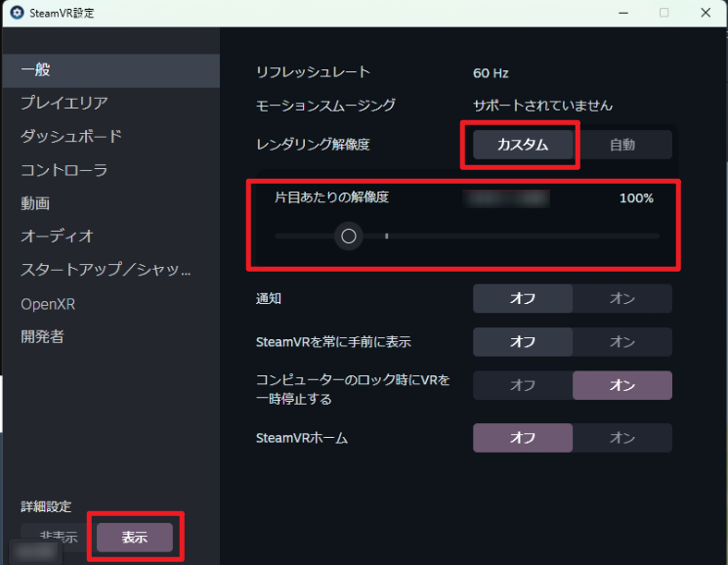Click the リフレッシュレート label

click(313, 72)
